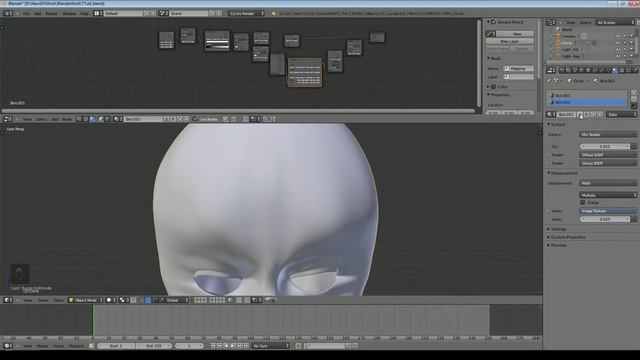Hide the Light - Rim object eye icon
The image size is (640, 360).
point(618,56)
